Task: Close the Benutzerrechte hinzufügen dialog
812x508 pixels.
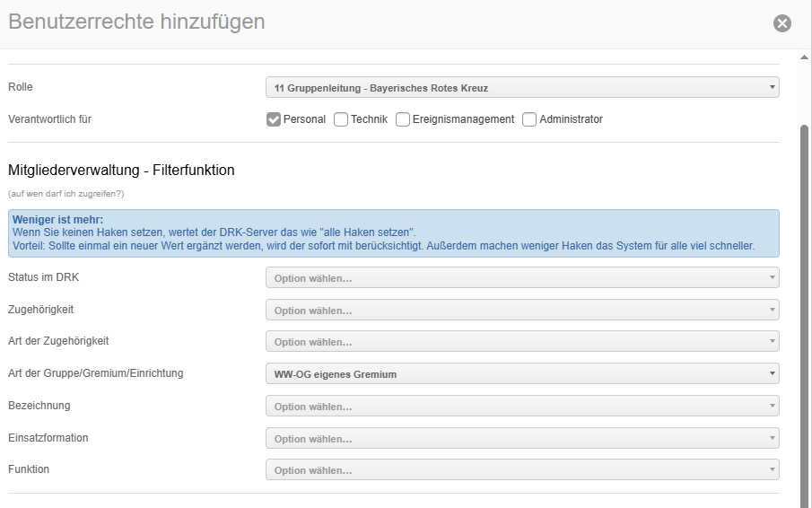Action: [782, 23]
